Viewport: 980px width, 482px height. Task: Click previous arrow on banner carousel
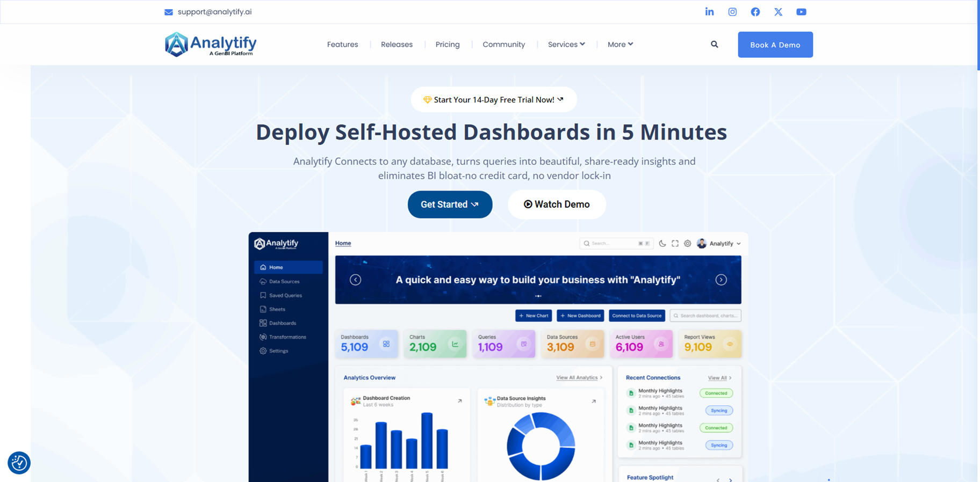point(355,280)
